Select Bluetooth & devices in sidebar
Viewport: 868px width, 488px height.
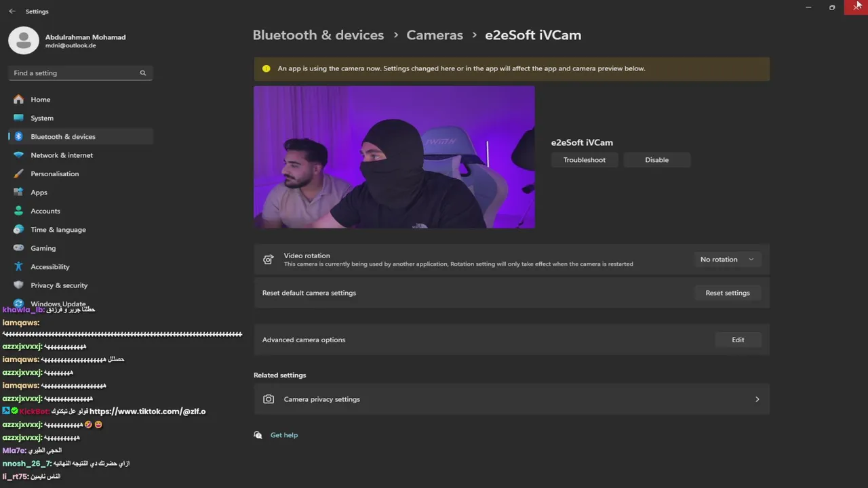tap(81, 137)
